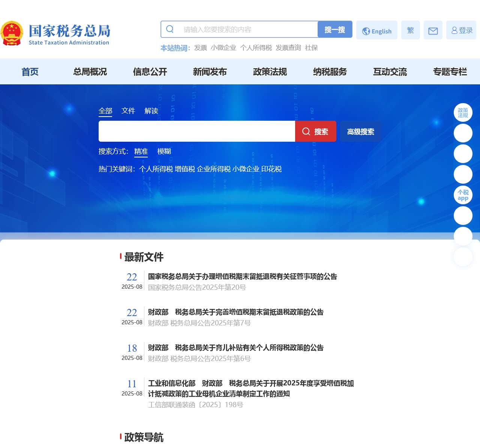This screenshot has width=480, height=448.
Task: Open the 政策法规 floating sidebar icon
Action: (x=463, y=112)
